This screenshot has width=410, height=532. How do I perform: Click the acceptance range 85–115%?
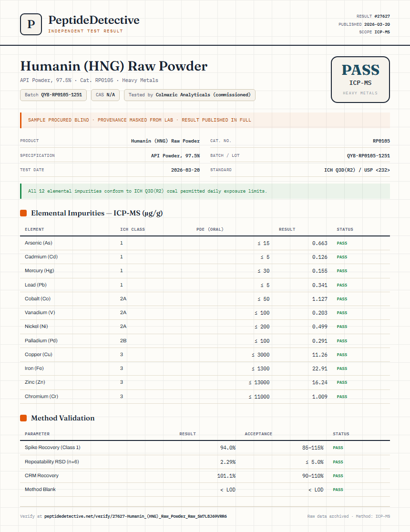pos(313,448)
